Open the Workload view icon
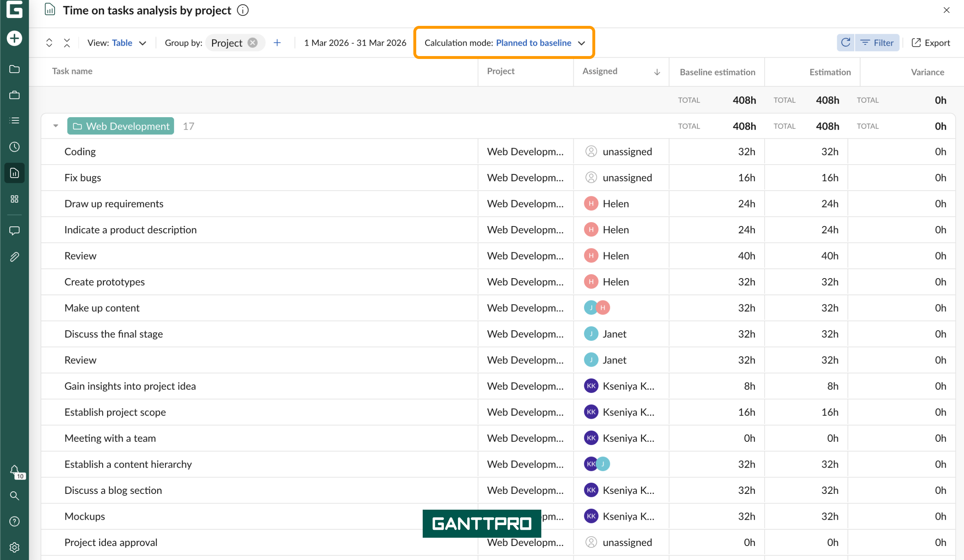The image size is (964, 560). (x=14, y=198)
